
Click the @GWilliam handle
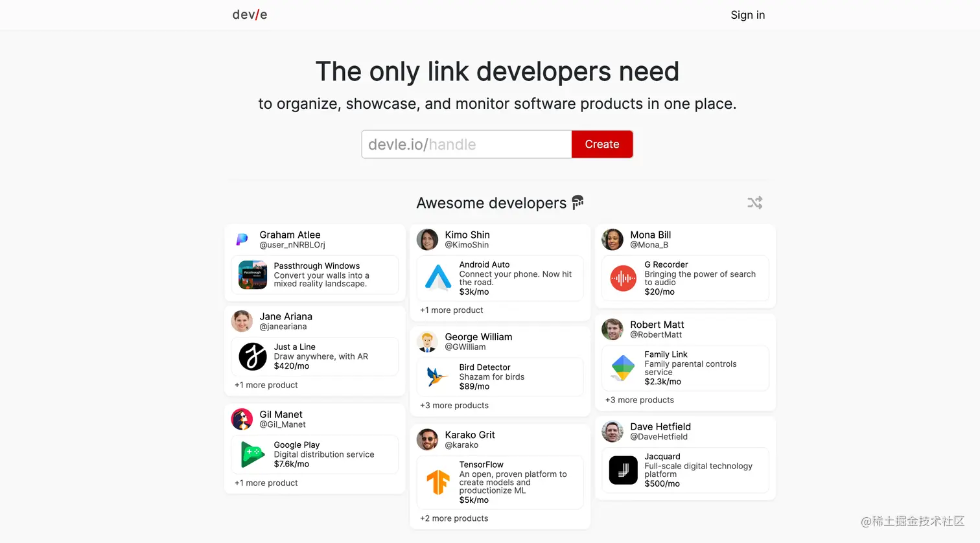point(465,347)
